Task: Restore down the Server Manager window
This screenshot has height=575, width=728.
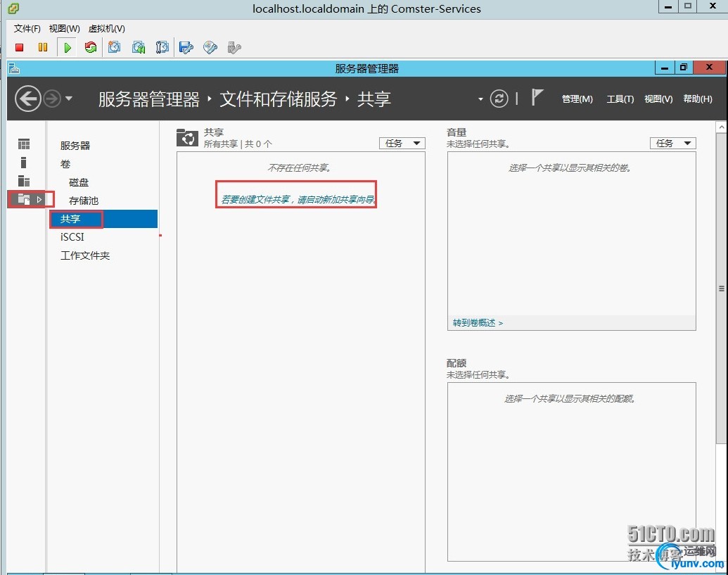Action: click(x=684, y=68)
